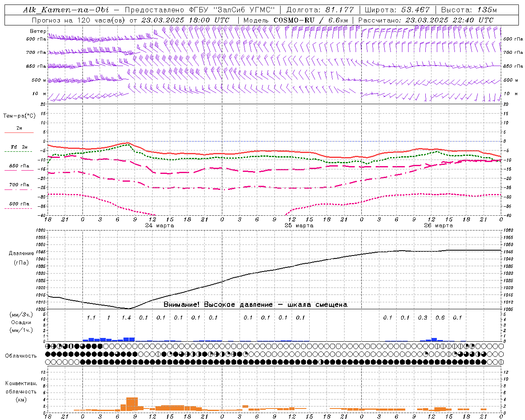Click the шкала смещена warning words
The height and width of the screenshot is (420, 525).
tap(317, 305)
